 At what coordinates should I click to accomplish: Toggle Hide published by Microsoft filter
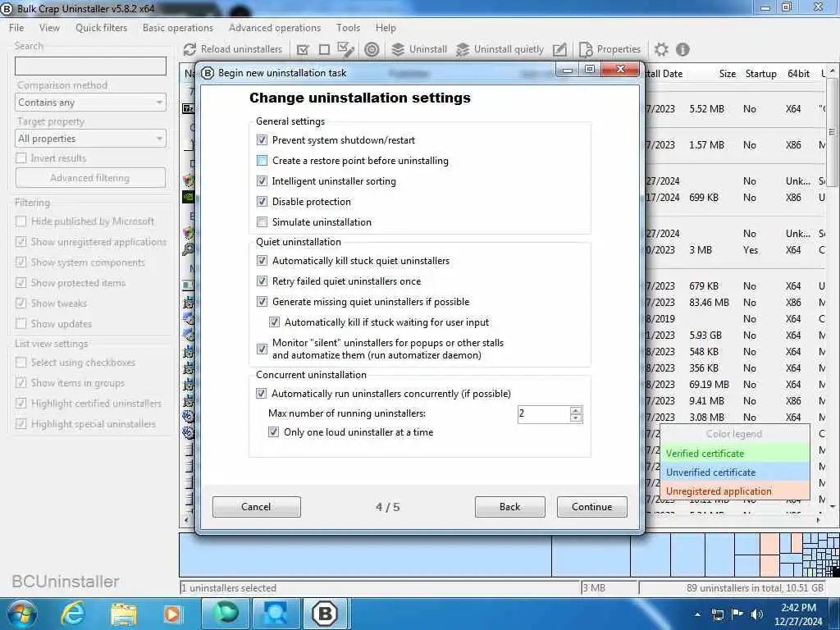[21, 221]
